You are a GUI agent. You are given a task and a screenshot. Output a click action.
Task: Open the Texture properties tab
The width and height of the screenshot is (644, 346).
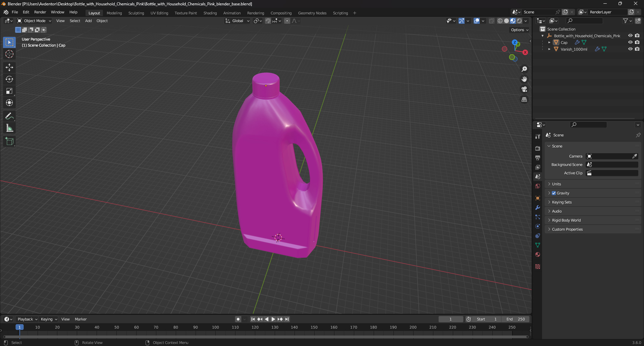click(538, 267)
